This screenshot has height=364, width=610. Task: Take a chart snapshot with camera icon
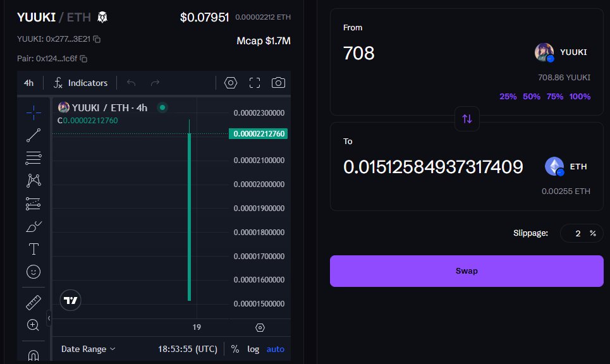278,83
